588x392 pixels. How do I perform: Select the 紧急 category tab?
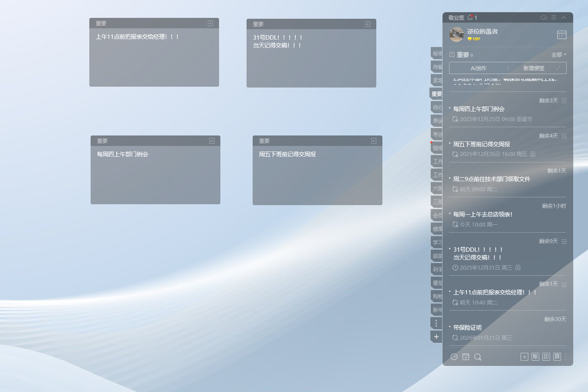point(437,81)
